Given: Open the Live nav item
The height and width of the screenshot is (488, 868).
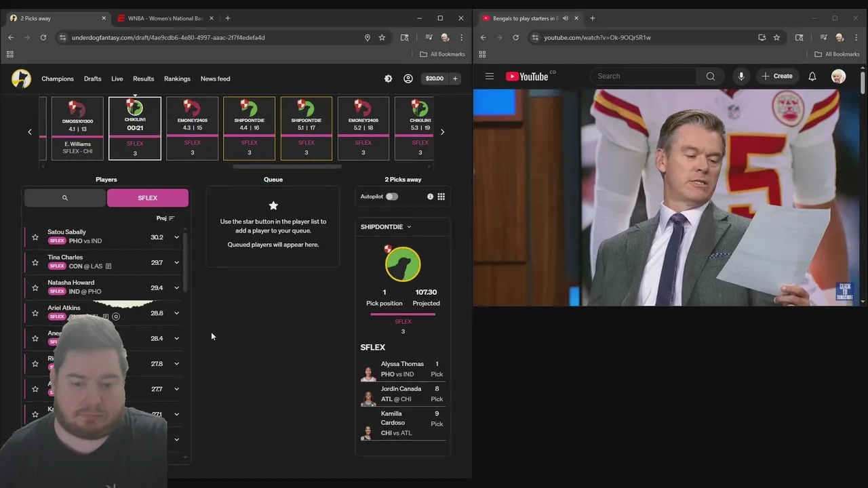Looking at the screenshot, I should coord(117,79).
